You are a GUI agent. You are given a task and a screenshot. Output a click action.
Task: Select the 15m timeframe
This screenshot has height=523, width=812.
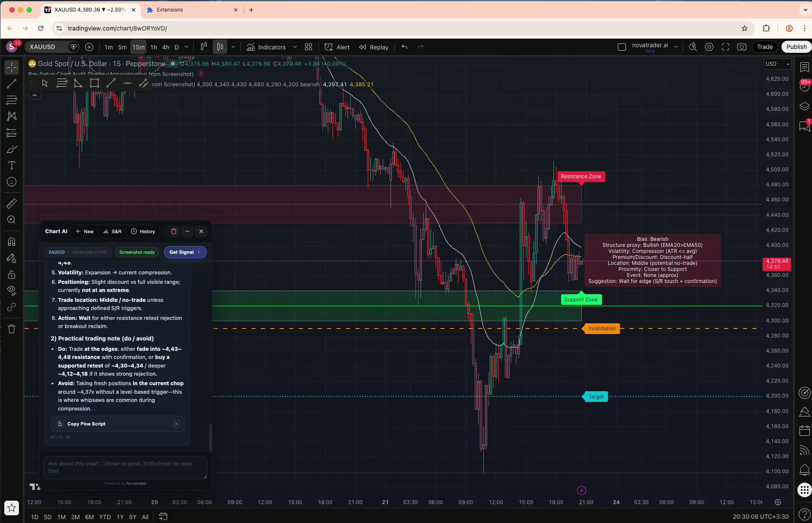point(138,47)
